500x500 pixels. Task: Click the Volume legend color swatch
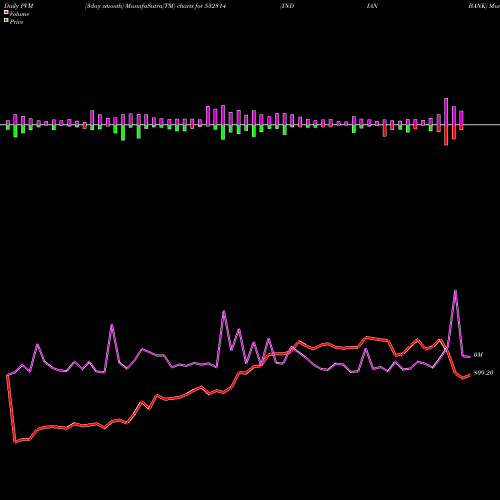click(x=6, y=13)
